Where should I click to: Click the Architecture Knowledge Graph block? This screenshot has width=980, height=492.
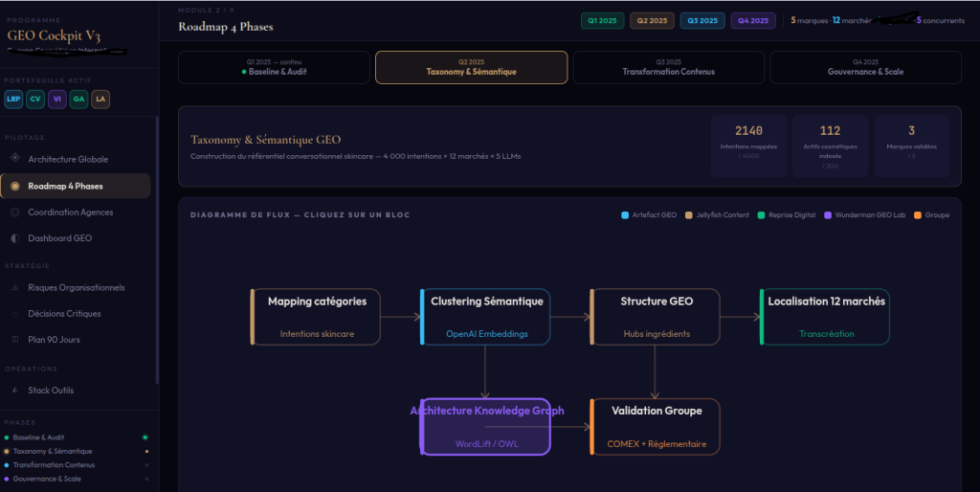(x=485, y=426)
